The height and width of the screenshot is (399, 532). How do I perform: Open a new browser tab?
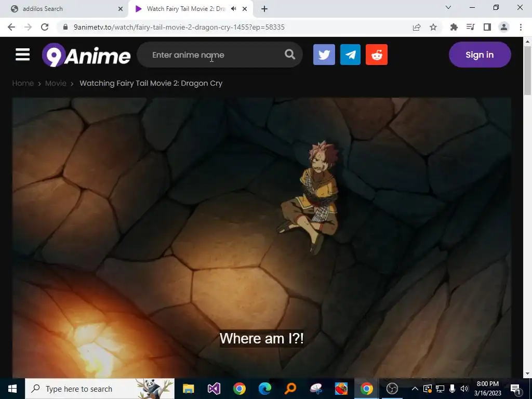click(x=264, y=9)
